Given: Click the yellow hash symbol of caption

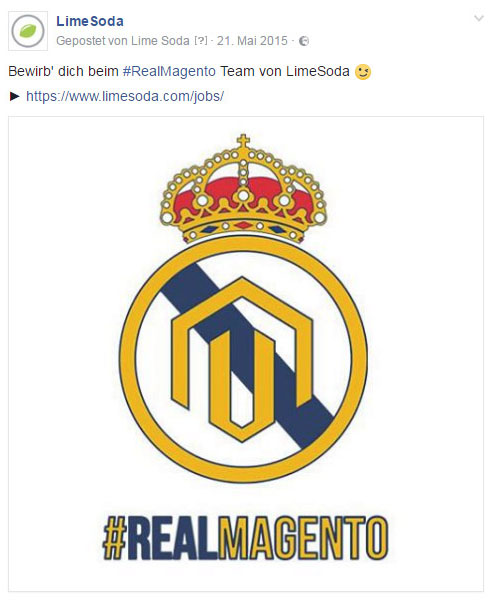Looking at the screenshot, I should click(x=115, y=538).
